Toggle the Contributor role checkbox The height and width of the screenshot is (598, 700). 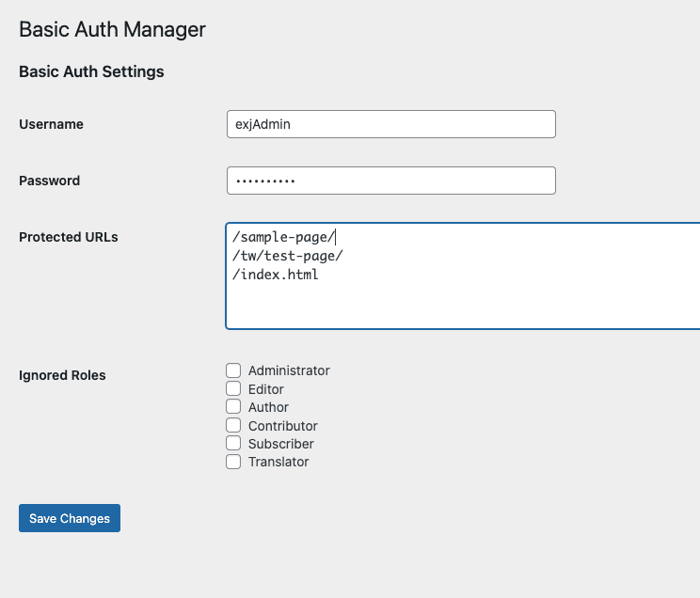point(233,425)
